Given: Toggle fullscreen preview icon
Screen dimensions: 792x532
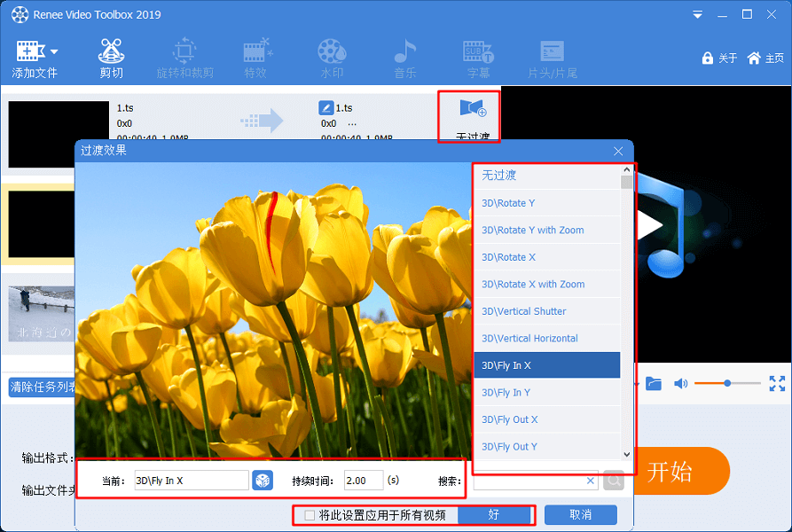Looking at the screenshot, I should coord(777,383).
